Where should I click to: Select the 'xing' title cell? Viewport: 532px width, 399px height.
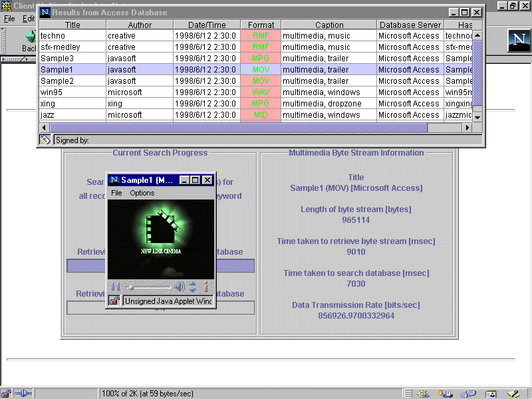point(72,103)
